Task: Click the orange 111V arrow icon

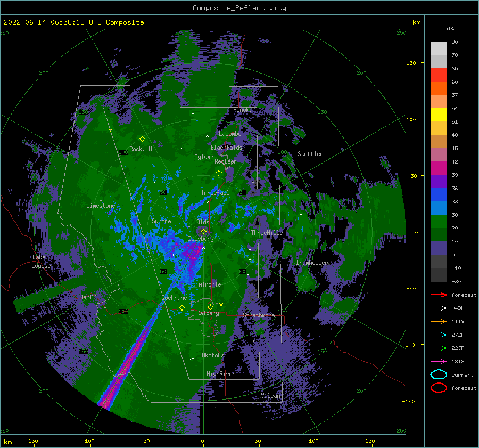Action: [x=439, y=321]
